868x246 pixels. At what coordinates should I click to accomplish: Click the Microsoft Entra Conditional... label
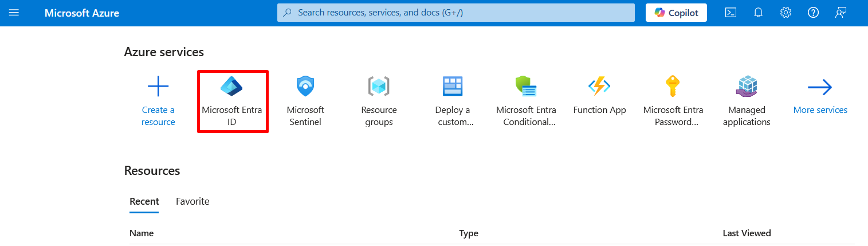click(x=526, y=116)
